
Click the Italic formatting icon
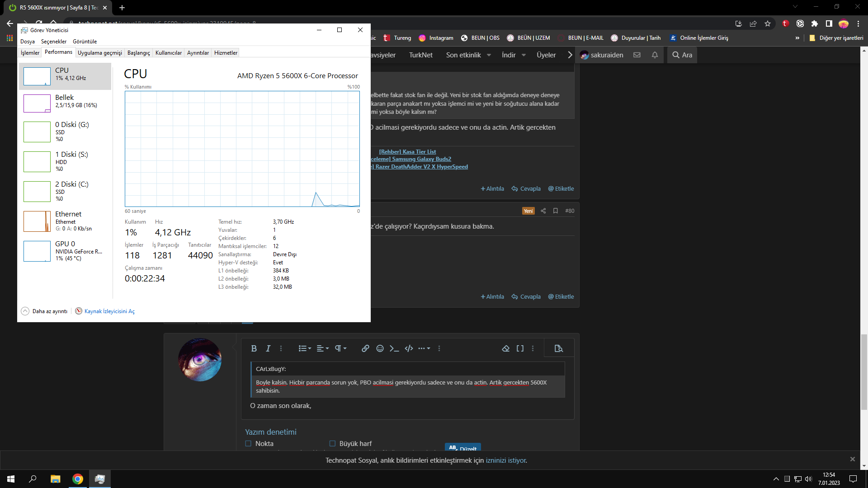pos(268,348)
